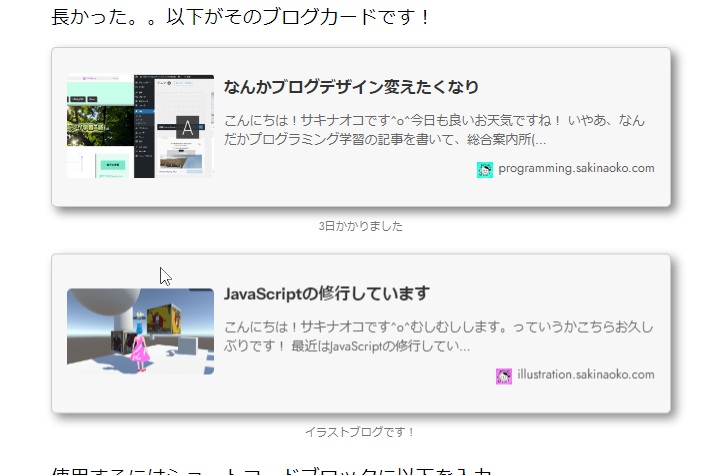719x475 pixels.
Task: Click the caption イラストブログです！
Action: (x=360, y=432)
